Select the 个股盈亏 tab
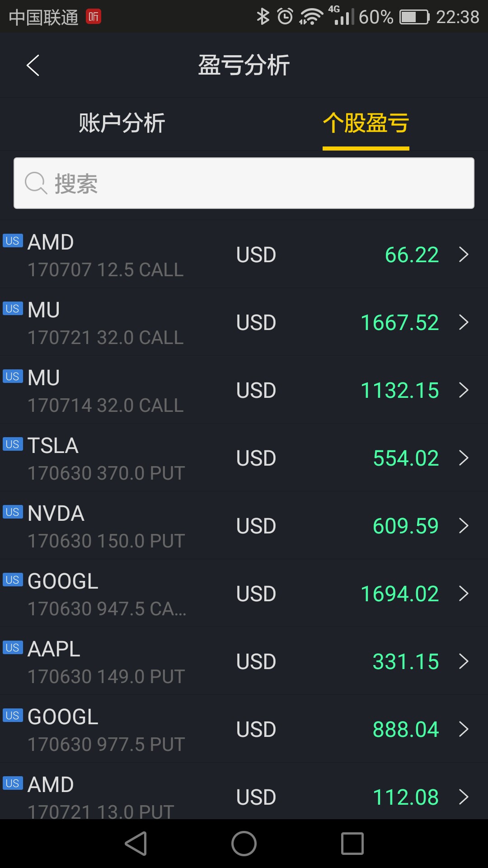Viewport: 488px width, 868px height. [x=366, y=123]
